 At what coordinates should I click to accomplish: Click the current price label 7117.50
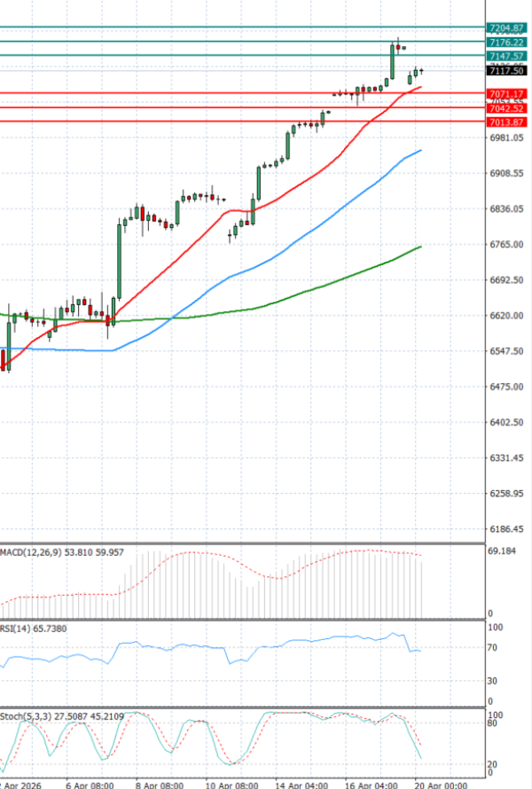507,71
